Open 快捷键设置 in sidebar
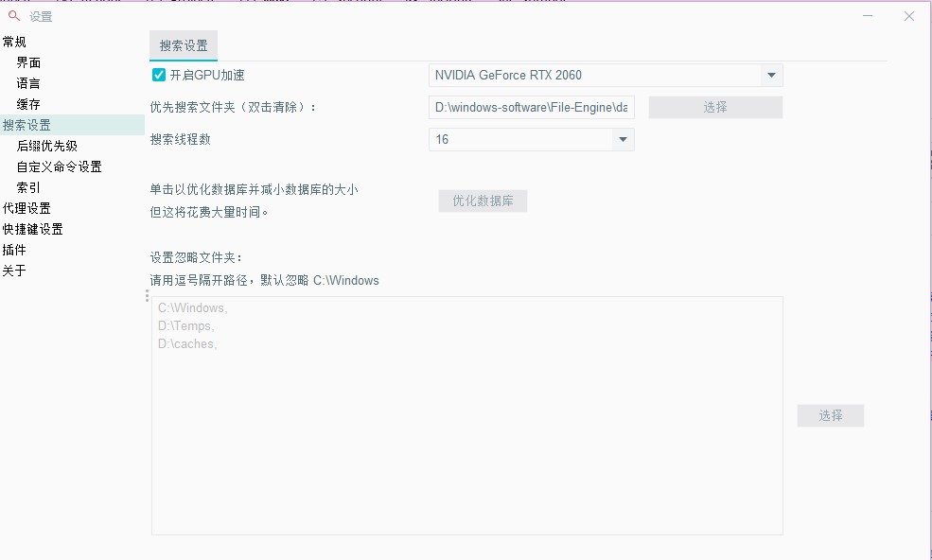The image size is (932, 560). click(32, 229)
